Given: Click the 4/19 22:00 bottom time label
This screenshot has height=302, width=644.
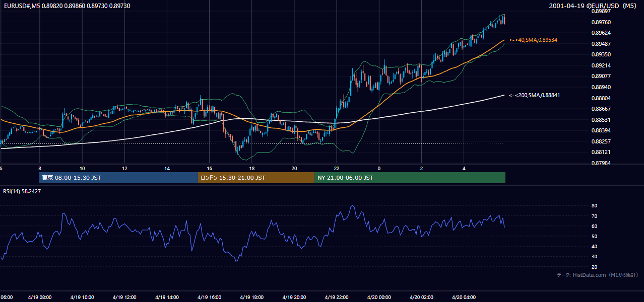Looking at the screenshot, I should [x=337, y=297].
